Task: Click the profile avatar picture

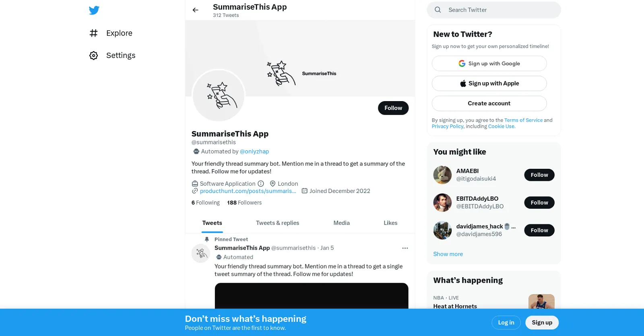Action: (218, 96)
